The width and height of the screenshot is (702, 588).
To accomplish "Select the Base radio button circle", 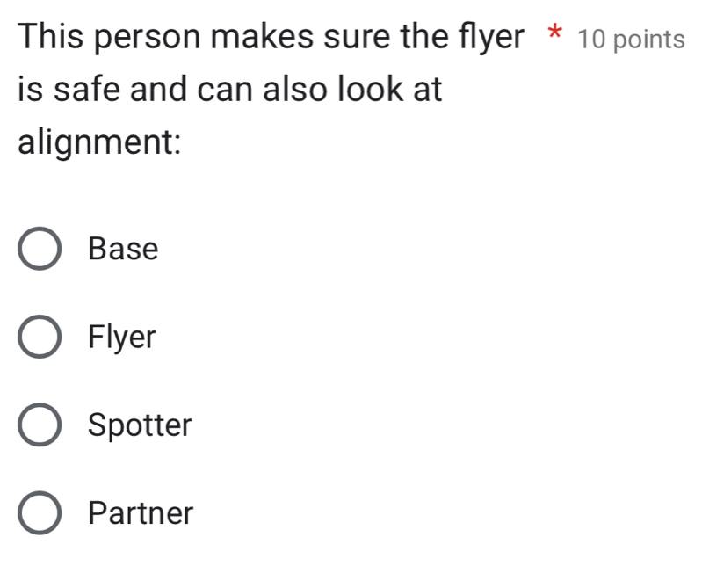I will (x=40, y=249).
